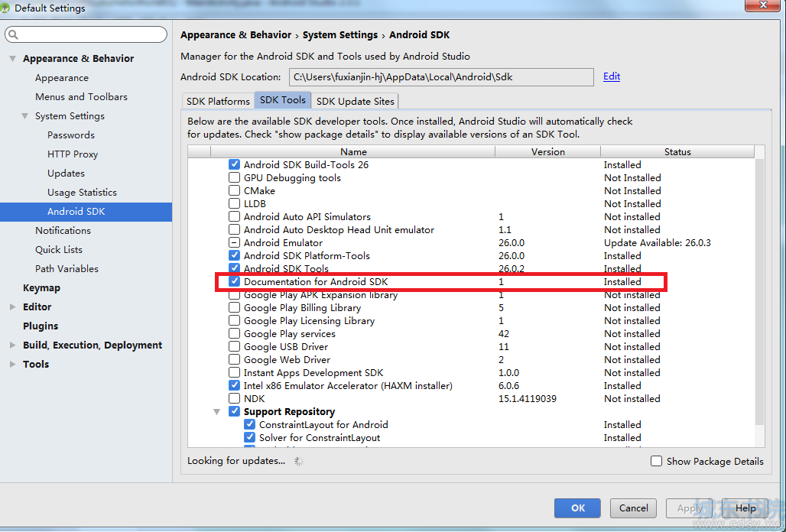This screenshot has width=786, height=532.
Task: Tick the NDK checkbox
Action: 234,399
